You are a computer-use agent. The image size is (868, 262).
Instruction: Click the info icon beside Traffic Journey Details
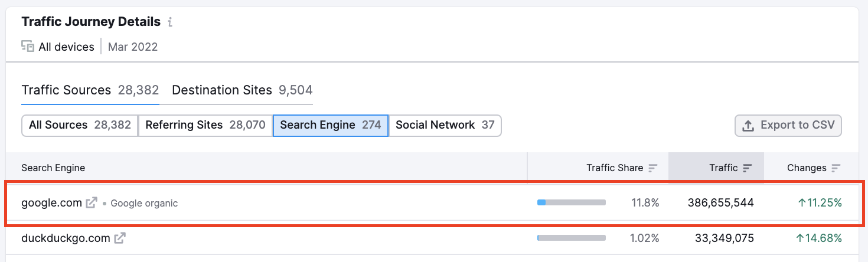pyautogui.click(x=170, y=22)
